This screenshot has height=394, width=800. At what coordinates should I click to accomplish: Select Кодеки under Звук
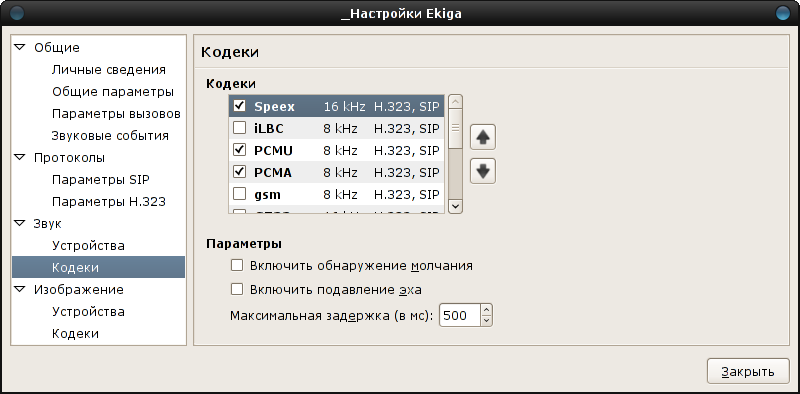pos(98,267)
